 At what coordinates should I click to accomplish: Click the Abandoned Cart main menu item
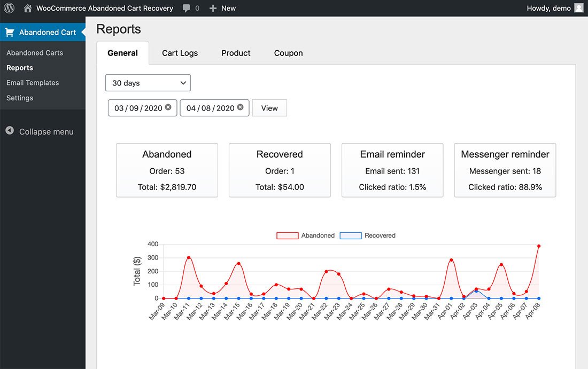[x=43, y=32]
